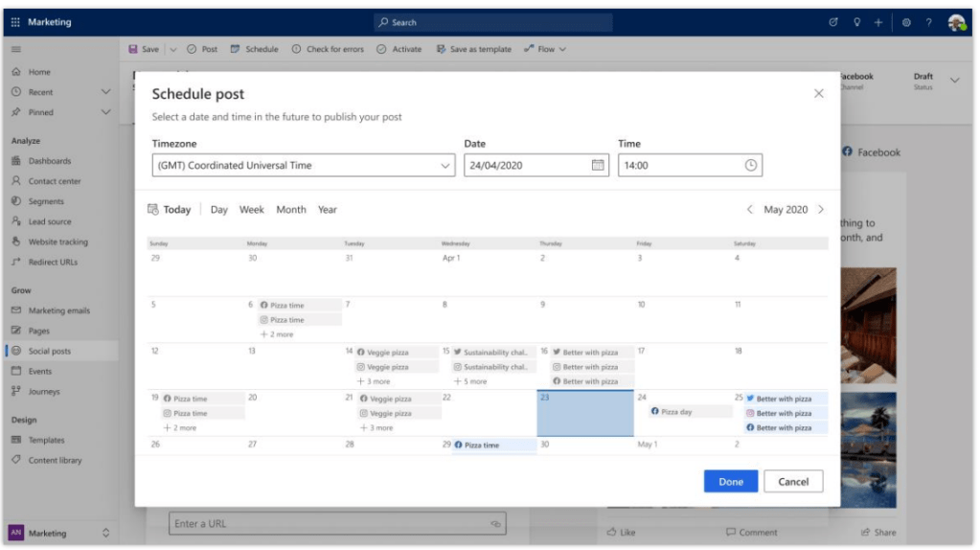Expand the Timezone dropdown
Viewport: 980px width, 550px height.
click(444, 166)
